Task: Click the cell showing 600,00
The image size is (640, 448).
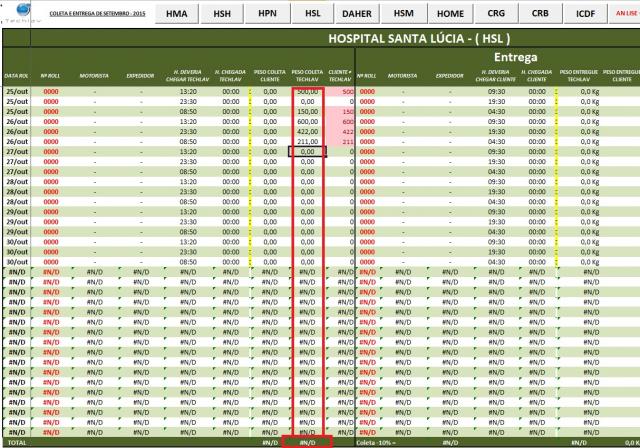Action: point(307,122)
